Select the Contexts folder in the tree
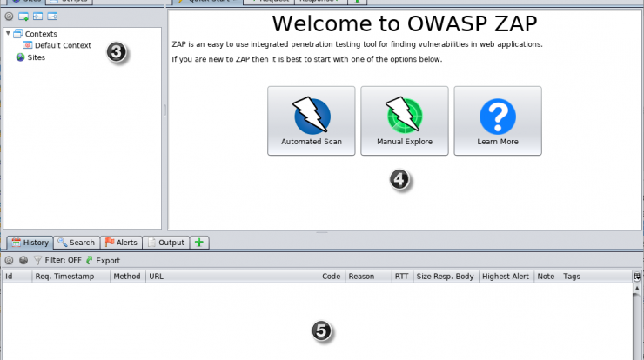Image resolution: width=644 pixels, height=360 pixels. coord(36,34)
